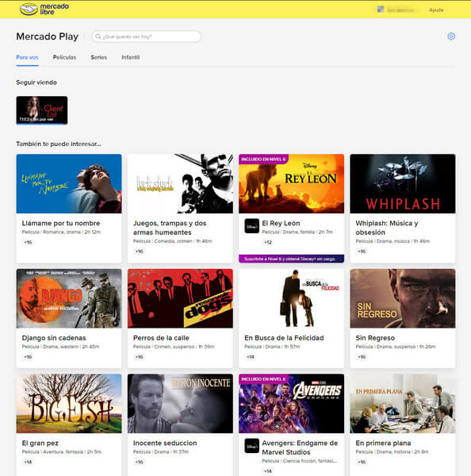Switch to the Películas tab
The height and width of the screenshot is (476, 471).
tap(64, 57)
